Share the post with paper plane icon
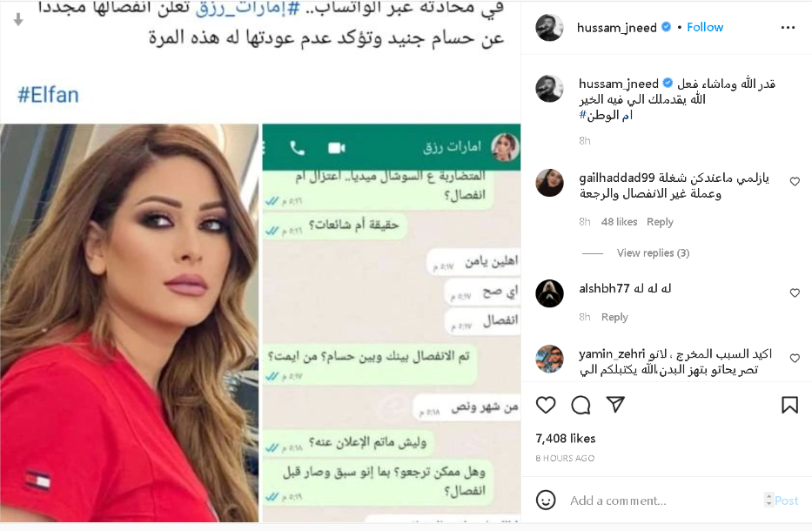Viewport: 812px width, 531px height. click(615, 405)
